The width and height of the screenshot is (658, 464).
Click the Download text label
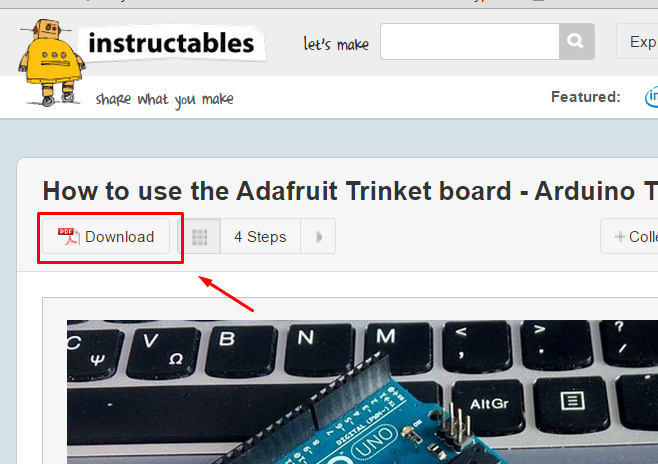120,237
